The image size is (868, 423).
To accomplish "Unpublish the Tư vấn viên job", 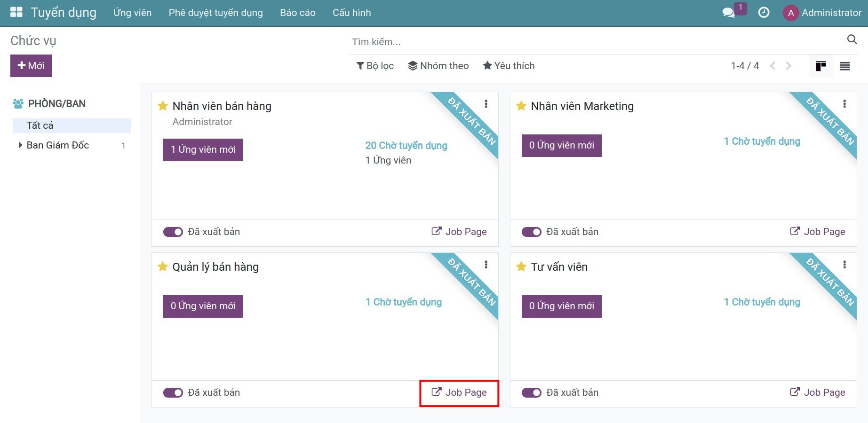I will 532,392.
